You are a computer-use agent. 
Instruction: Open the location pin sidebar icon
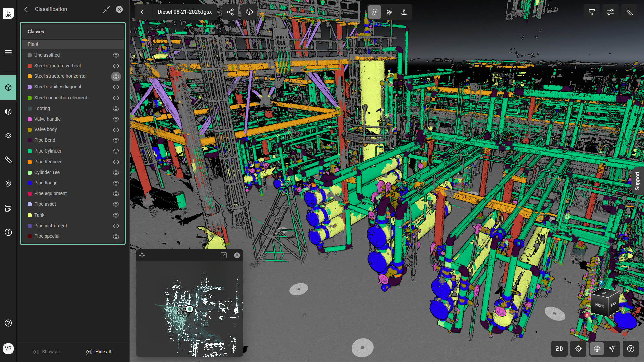8,184
